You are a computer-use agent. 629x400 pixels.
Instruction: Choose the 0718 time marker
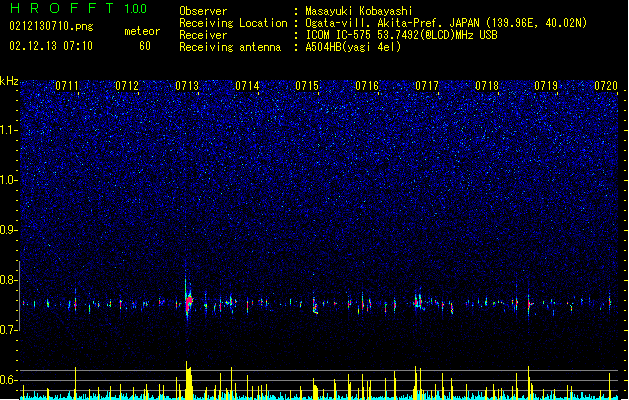487,85
